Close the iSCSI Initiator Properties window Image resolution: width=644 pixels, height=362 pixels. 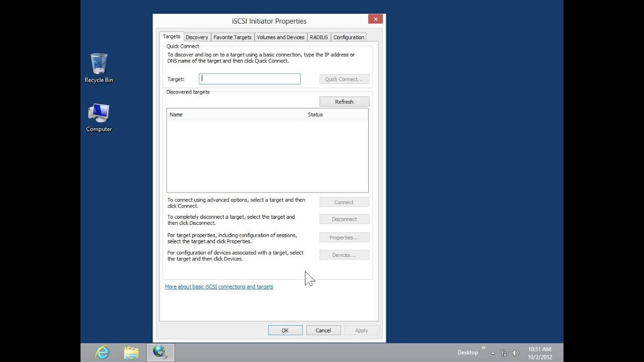coord(375,19)
